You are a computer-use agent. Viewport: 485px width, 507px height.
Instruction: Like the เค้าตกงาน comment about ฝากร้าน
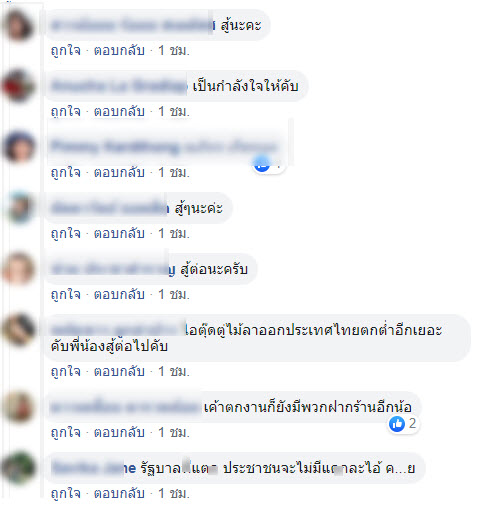(66, 432)
